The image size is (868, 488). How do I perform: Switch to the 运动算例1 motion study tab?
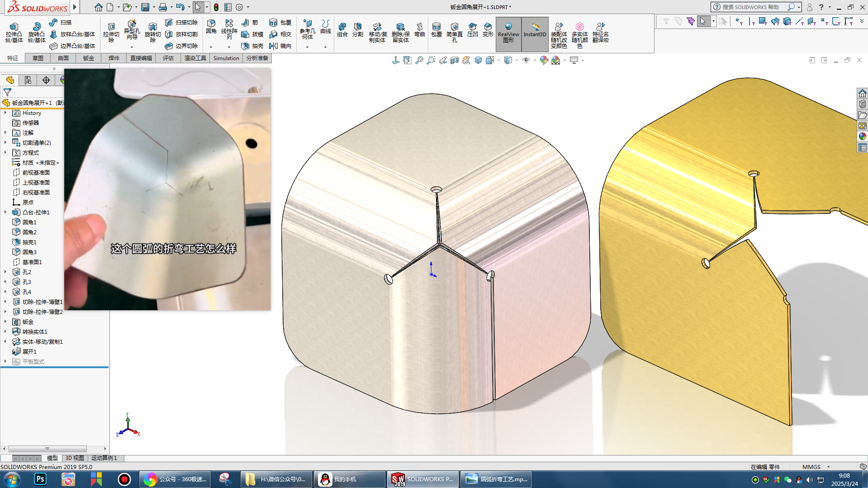(x=104, y=458)
